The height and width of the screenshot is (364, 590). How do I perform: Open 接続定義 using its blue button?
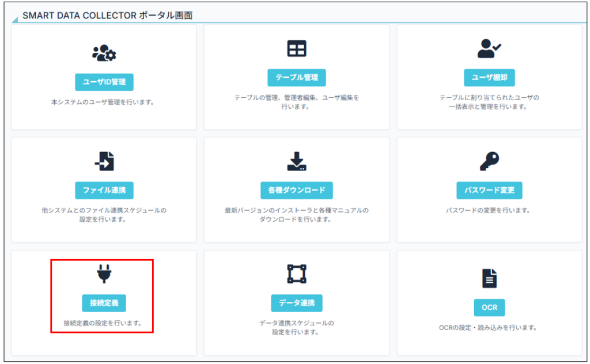pos(104,303)
